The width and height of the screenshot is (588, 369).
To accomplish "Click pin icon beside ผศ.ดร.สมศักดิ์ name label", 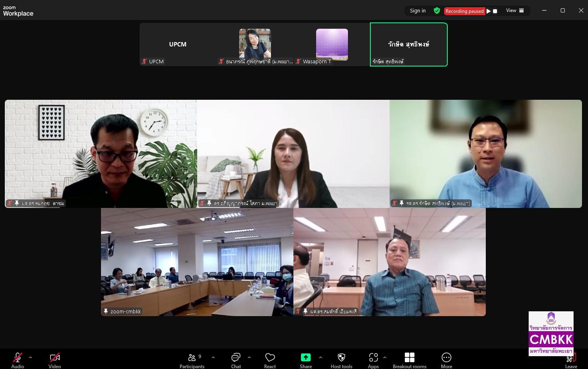I will click(x=305, y=311).
